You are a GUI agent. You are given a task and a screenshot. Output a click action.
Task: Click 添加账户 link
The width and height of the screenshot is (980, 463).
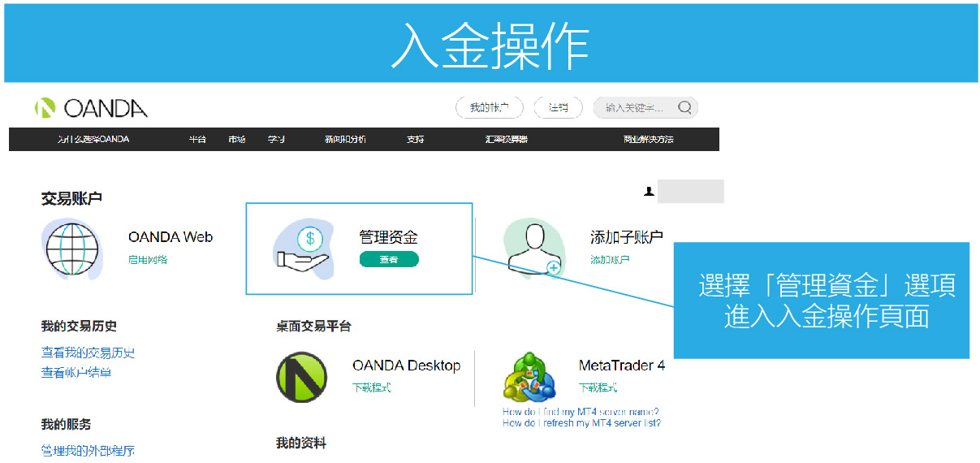point(610,260)
